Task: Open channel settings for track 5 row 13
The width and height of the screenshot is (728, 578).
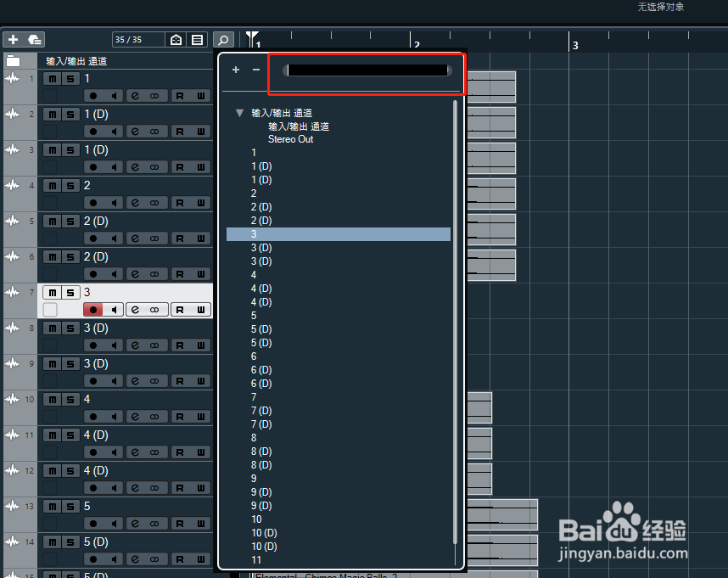Action: point(135,524)
